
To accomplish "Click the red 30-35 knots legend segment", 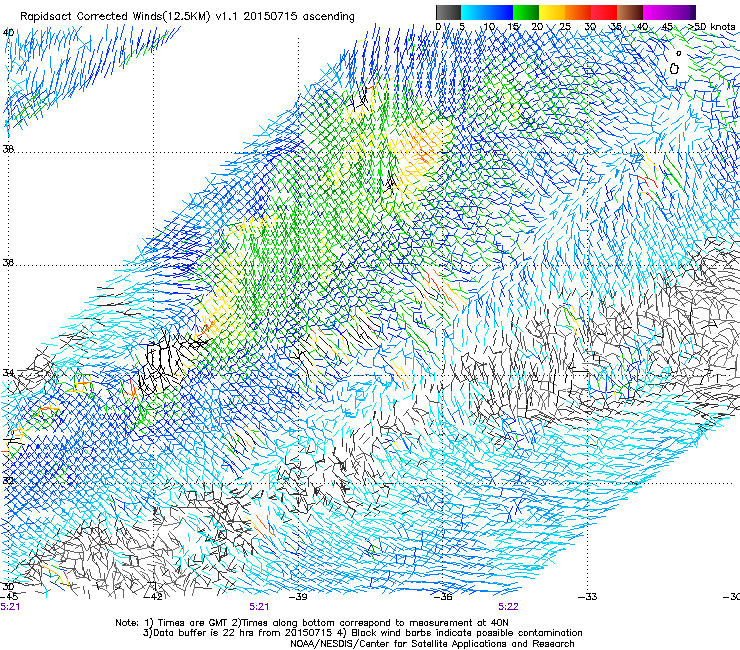I will (x=604, y=12).
